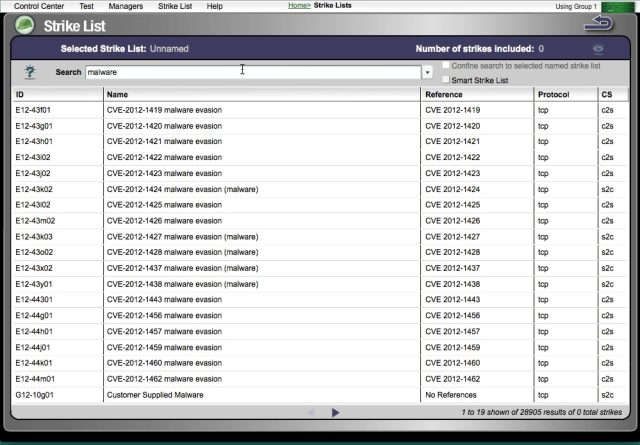Screen dimensions: 640x445
Task: Open the Control Center menu
Action: click(39, 6)
